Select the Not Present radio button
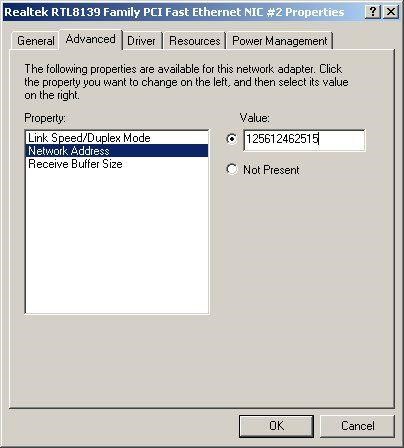Screen dimensions: 404x448 [x=232, y=169]
